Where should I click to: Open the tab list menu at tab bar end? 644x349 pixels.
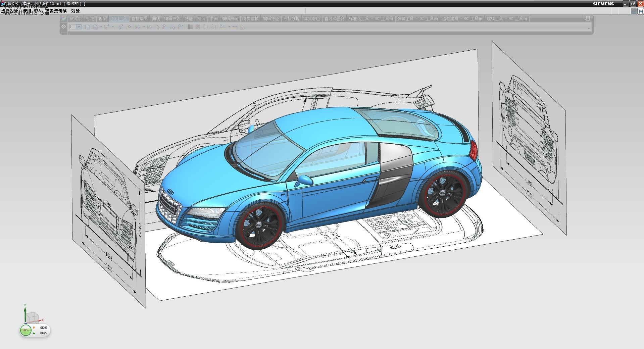[x=587, y=18]
